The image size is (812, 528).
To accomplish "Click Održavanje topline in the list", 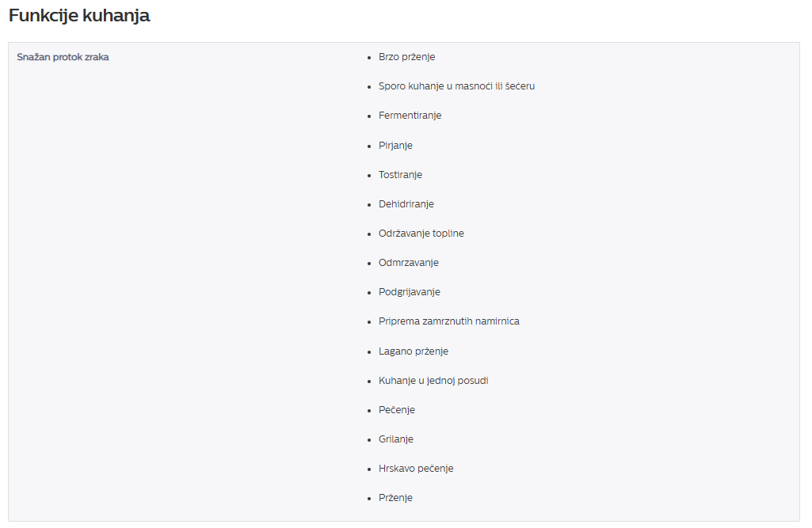I will pyautogui.click(x=421, y=234).
